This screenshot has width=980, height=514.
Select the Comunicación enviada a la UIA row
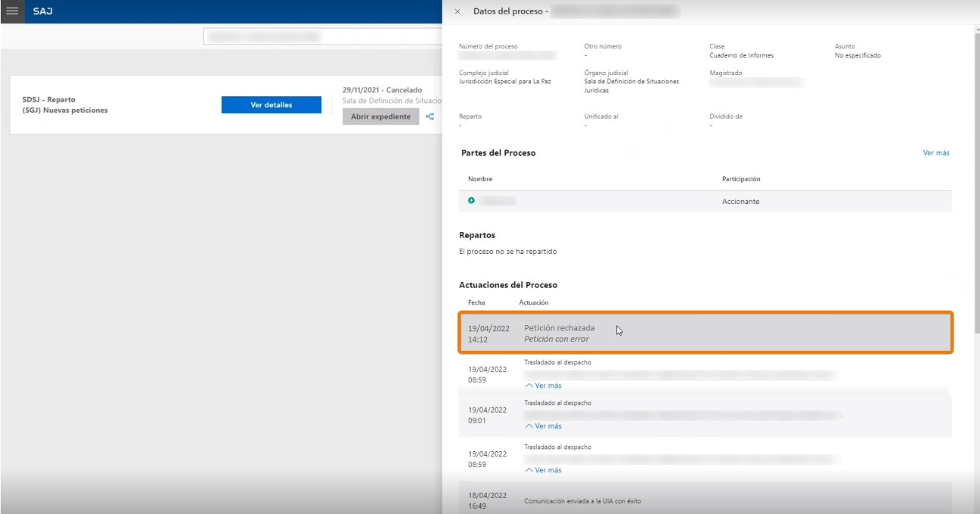[706, 499]
